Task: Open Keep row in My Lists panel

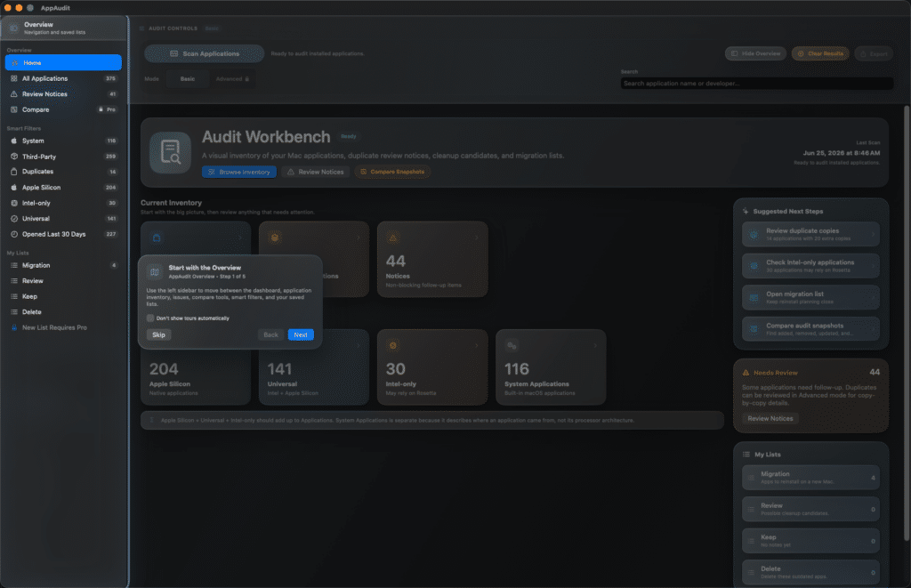Action: pyautogui.click(x=810, y=541)
